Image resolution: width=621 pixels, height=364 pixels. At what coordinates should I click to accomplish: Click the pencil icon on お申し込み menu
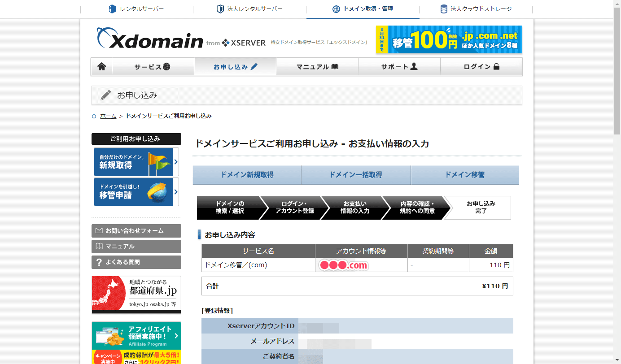click(254, 67)
